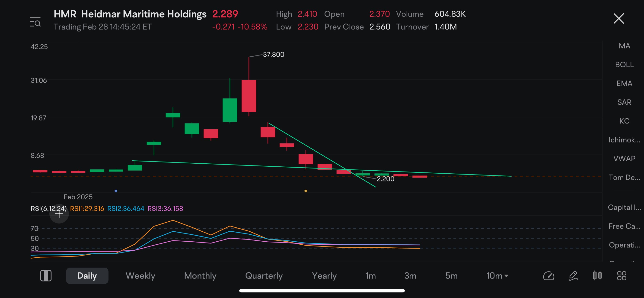Select the 5m interval
This screenshot has height=298, width=644.
tap(451, 275)
